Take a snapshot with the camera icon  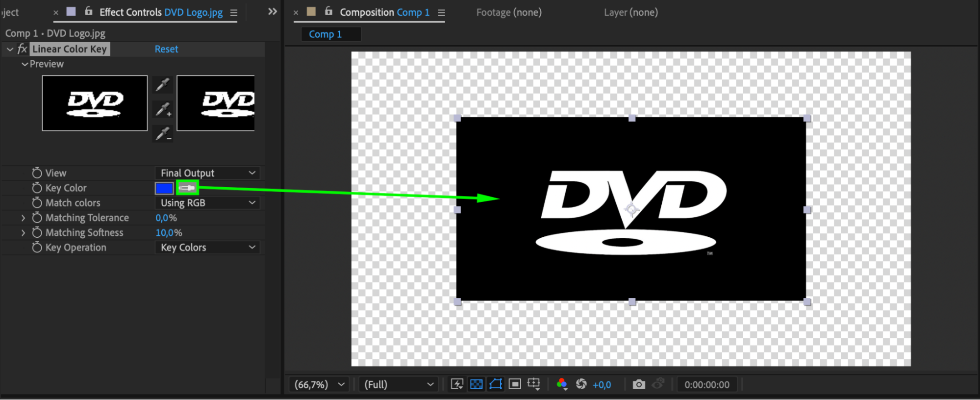[x=639, y=384]
